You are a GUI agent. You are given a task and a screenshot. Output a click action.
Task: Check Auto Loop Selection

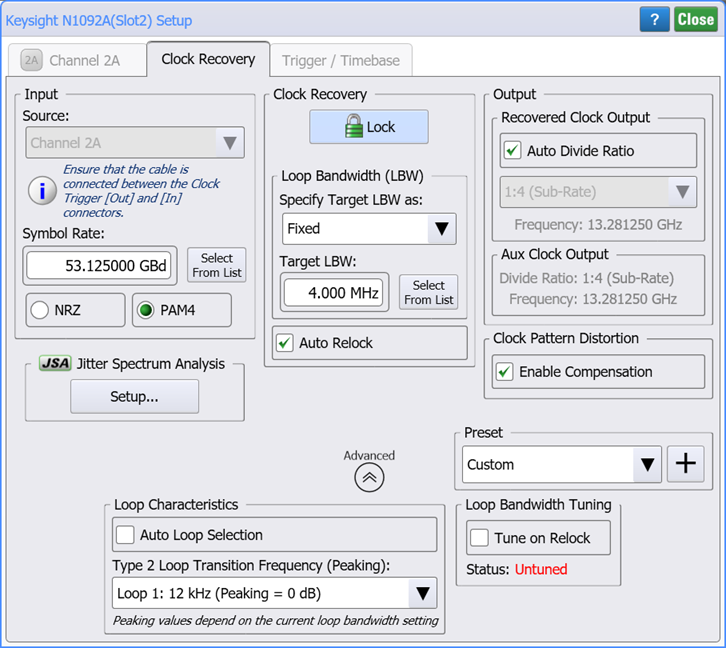[125, 535]
